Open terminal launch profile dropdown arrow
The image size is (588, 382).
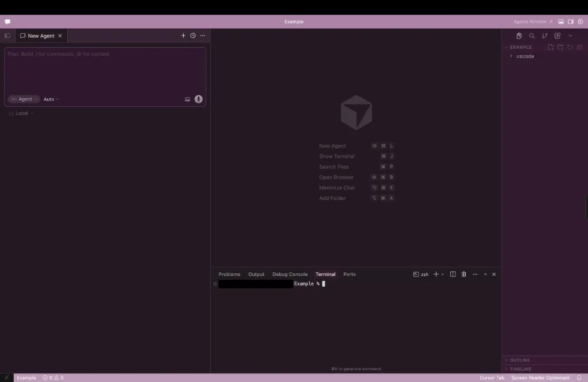[443, 275]
